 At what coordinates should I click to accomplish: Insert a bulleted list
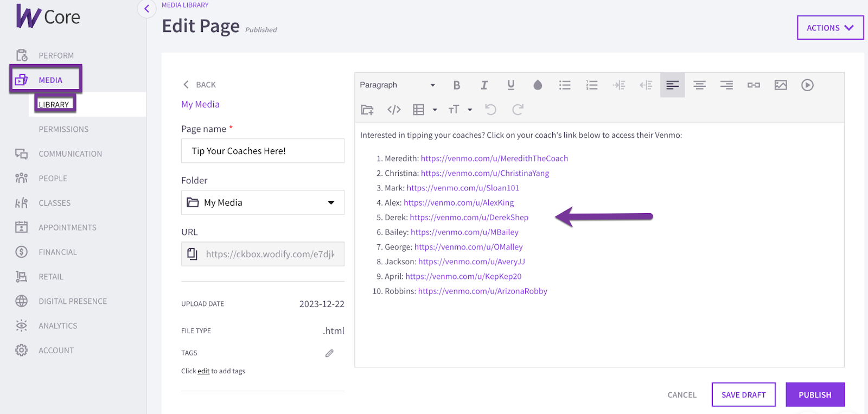click(565, 85)
